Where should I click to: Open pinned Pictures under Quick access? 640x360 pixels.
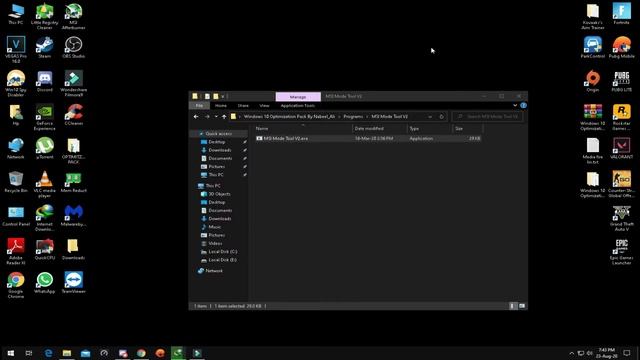coord(217,167)
